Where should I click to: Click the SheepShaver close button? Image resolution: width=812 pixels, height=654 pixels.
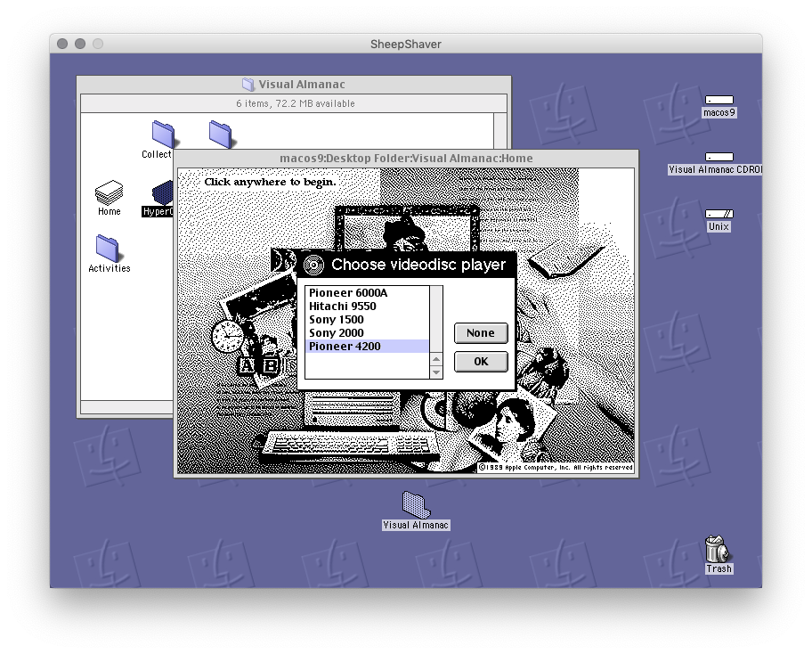pyautogui.click(x=62, y=44)
